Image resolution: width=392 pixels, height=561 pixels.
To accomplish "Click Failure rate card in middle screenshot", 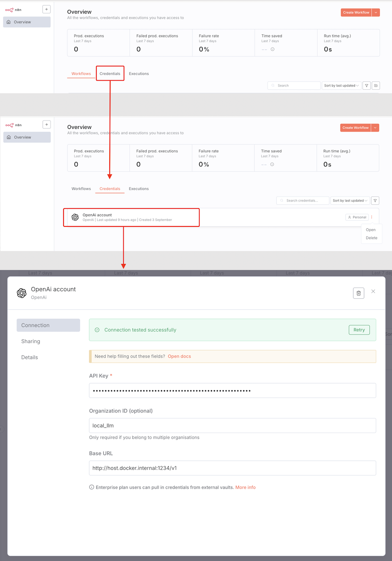I will point(223,158).
